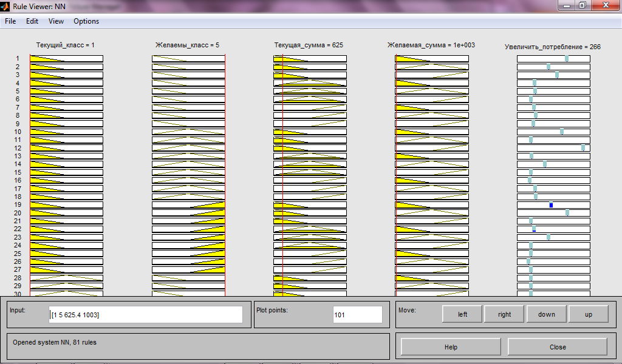Select rule number 10 label
Screen dimensions: 622x364
coord(18,132)
